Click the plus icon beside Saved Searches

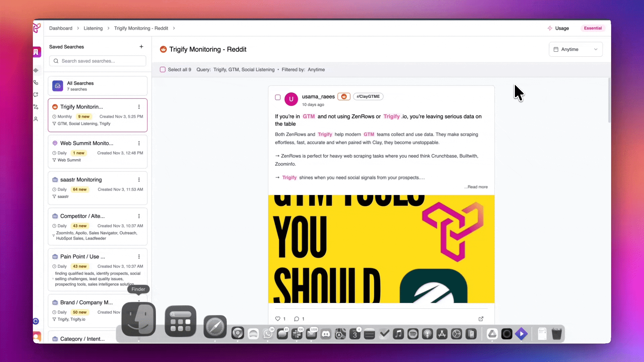pyautogui.click(x=141, y=47)
